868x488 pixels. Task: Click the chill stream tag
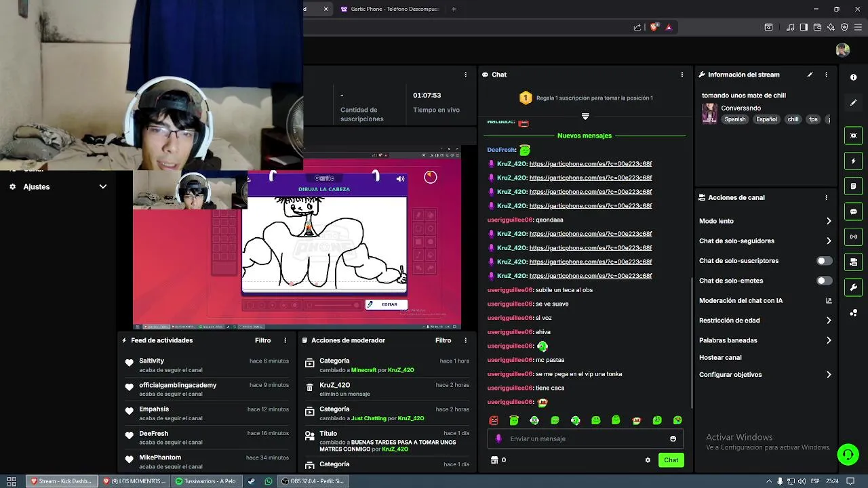793,119
